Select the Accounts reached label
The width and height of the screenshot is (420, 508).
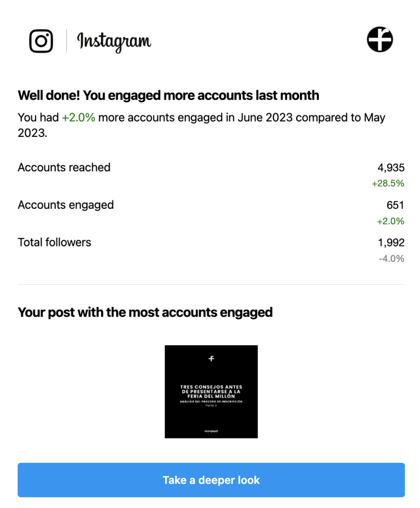(x=64, y=168)
